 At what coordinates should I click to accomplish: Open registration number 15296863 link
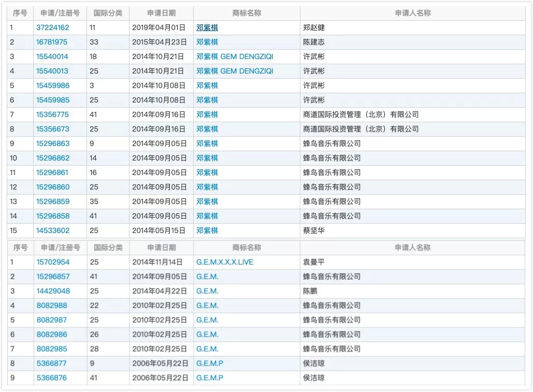52,143
